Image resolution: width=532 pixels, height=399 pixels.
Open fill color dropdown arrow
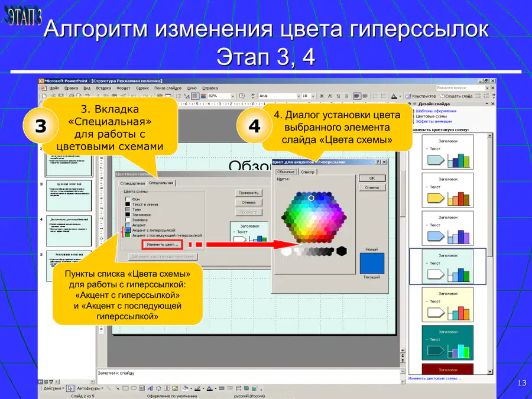pyautogui.click(x=191, y=388)
